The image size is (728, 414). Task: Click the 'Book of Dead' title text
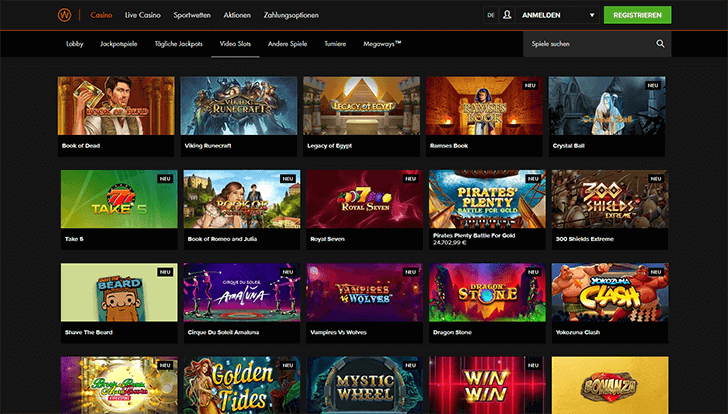click(x=81, y=146)
